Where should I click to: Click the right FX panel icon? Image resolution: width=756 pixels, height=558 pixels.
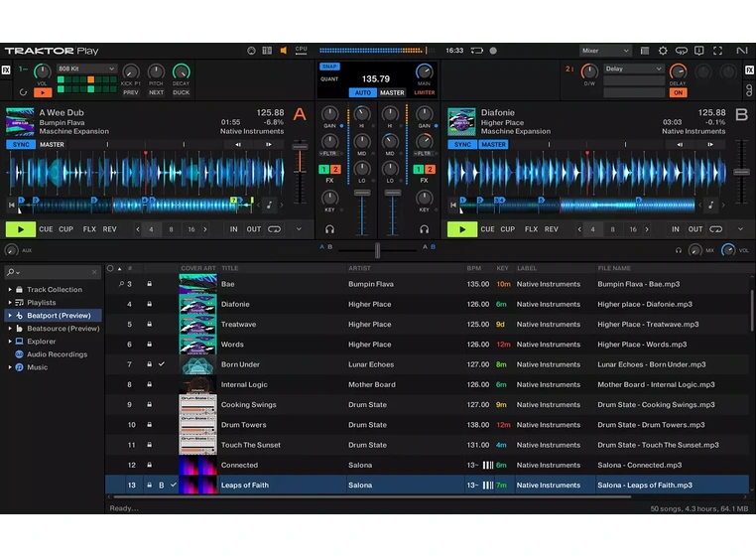click(750, 70)
